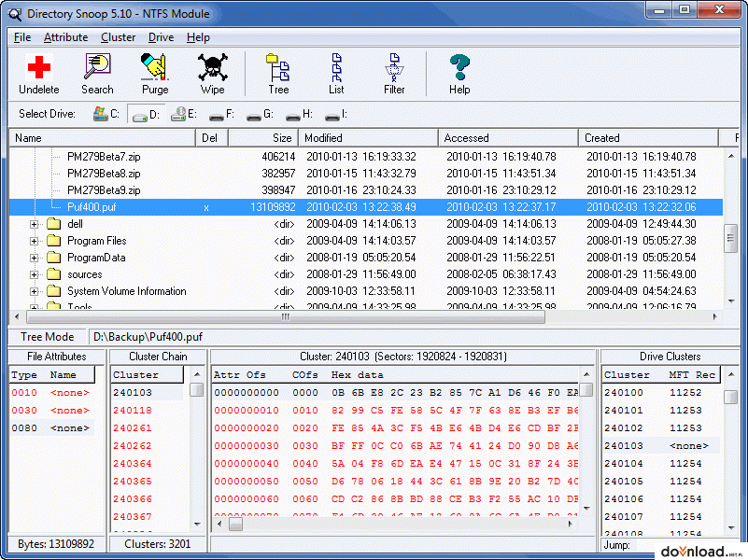
Task: Select attribute type 0030 row
Action: 51,411
